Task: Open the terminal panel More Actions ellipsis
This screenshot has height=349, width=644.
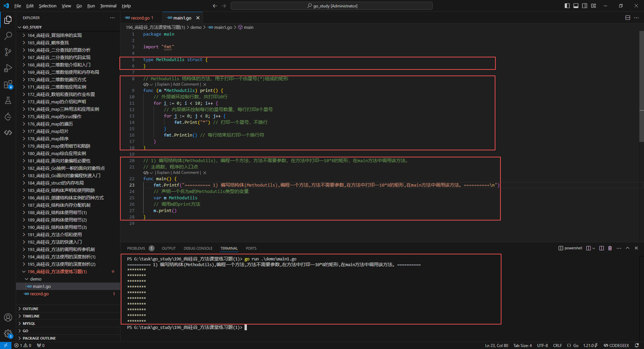Action: point(619,248)
